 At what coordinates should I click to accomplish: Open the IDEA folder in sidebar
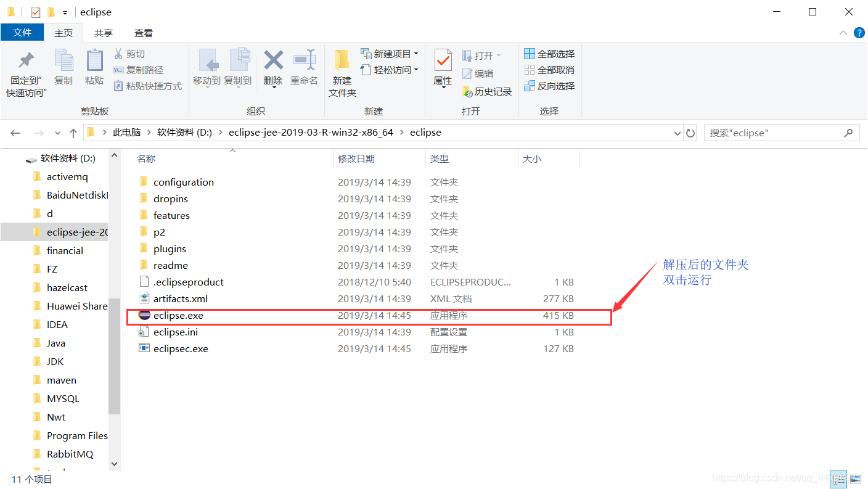(x=57, y=325)
